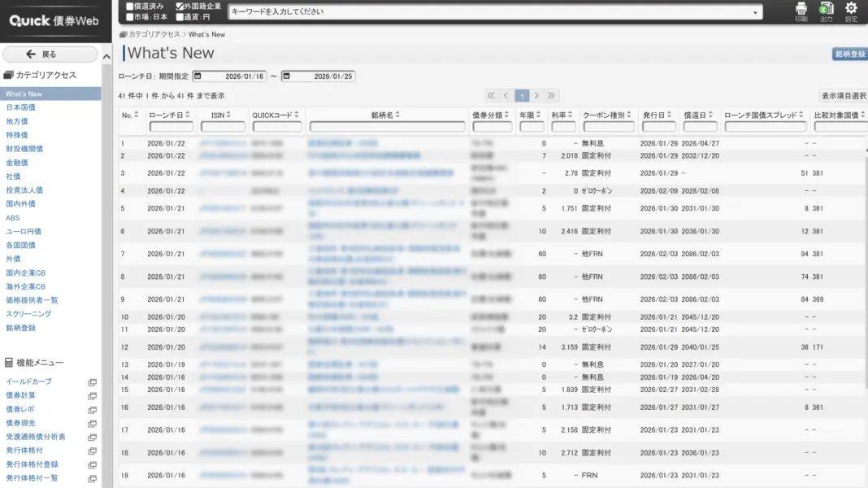Collapse the sidebar with the up chevron
The image size is (868, 488).
(x=106, y=56)
